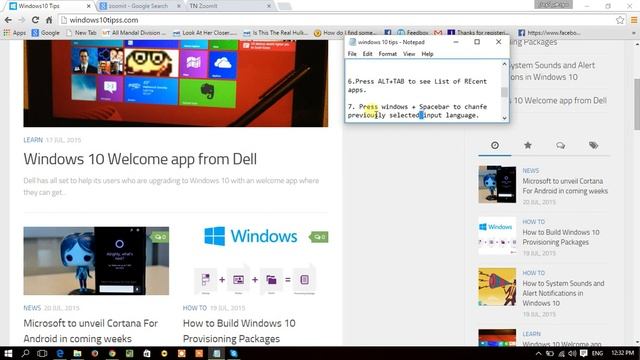
Task: Reload the page with the refresh icon
Action: point(36,20)
